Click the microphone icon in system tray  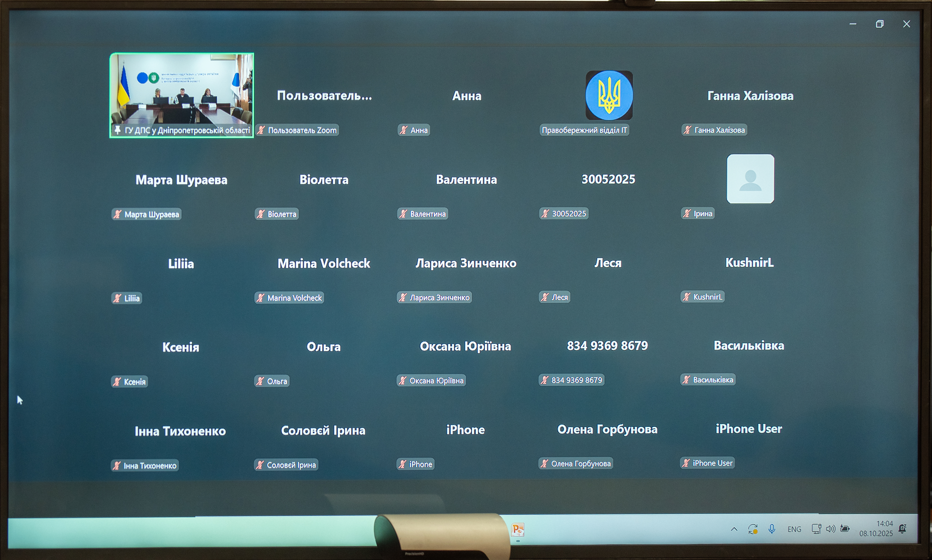[772, 529]
